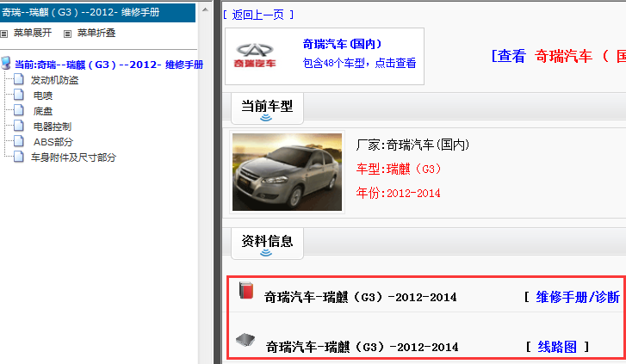The height and width of the screenshot is (364, 626).
Task: Open the 维修手册/诊断 link
Action: (578, 297)
